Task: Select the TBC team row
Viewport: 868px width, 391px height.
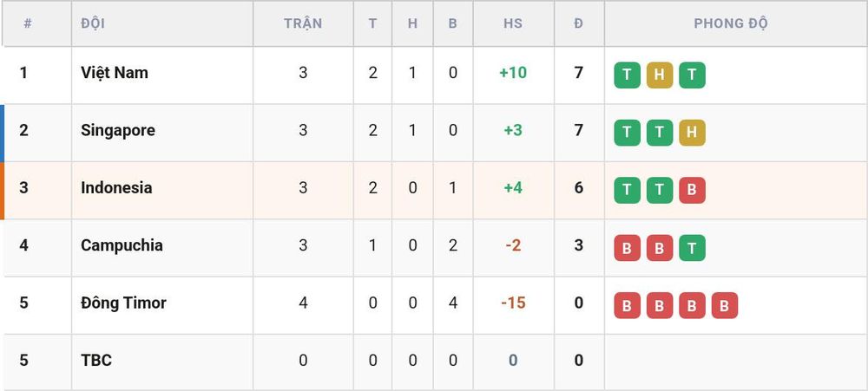Action: (x=434, y=361)
